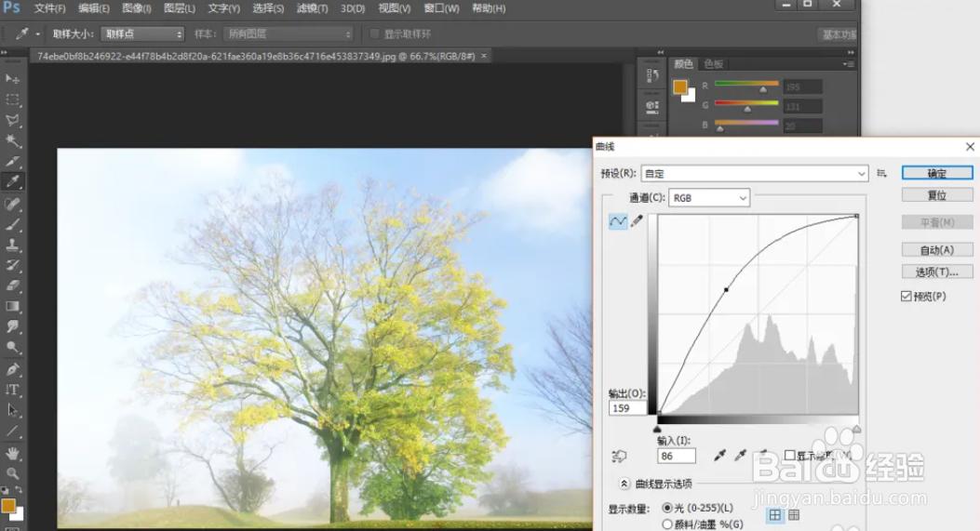Select the Zoom tool
980x531 pixels.
point(12,473)
